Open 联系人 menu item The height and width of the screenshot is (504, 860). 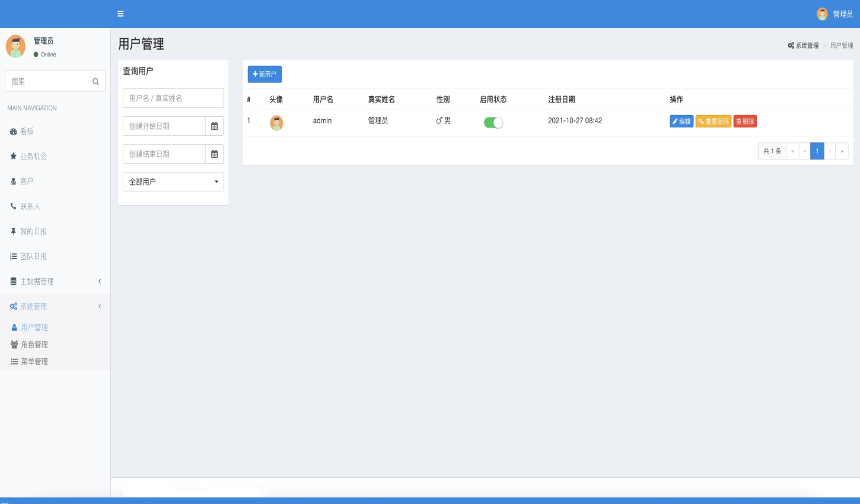pos(55,206)
